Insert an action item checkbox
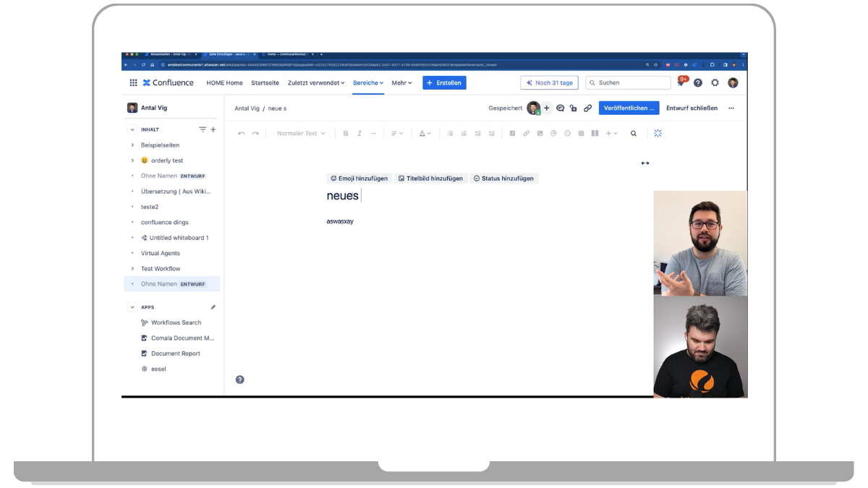868x488 pixels. 512,133
